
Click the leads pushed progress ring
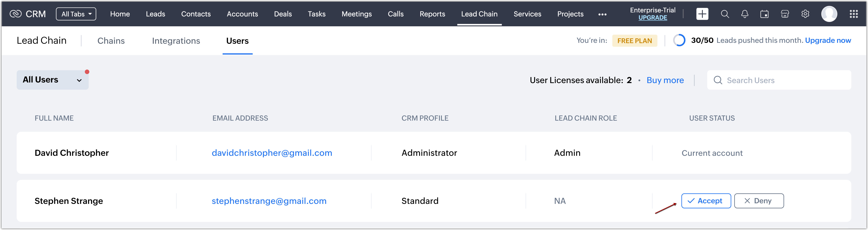679,40
